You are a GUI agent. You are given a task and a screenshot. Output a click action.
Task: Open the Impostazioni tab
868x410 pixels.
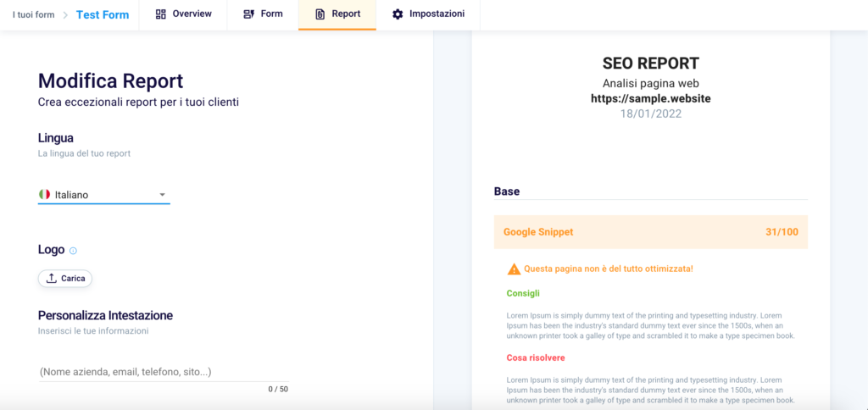tap(428, 14)
